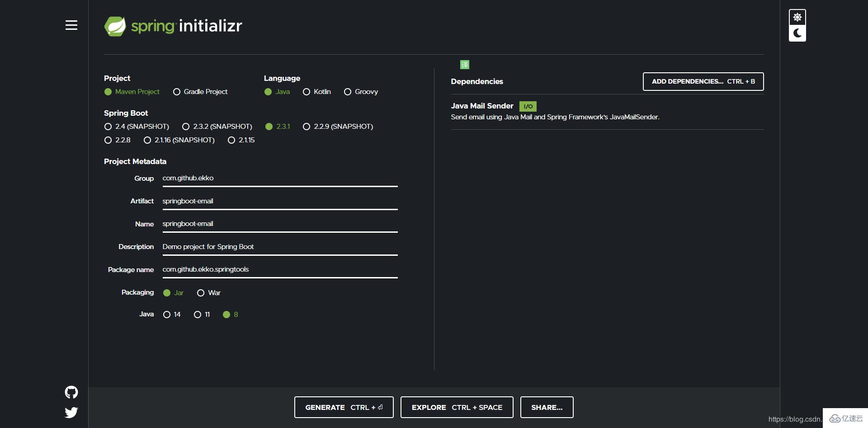Click the Java Mail Sender description text
The image size is (868, 428).
point(555,117)
